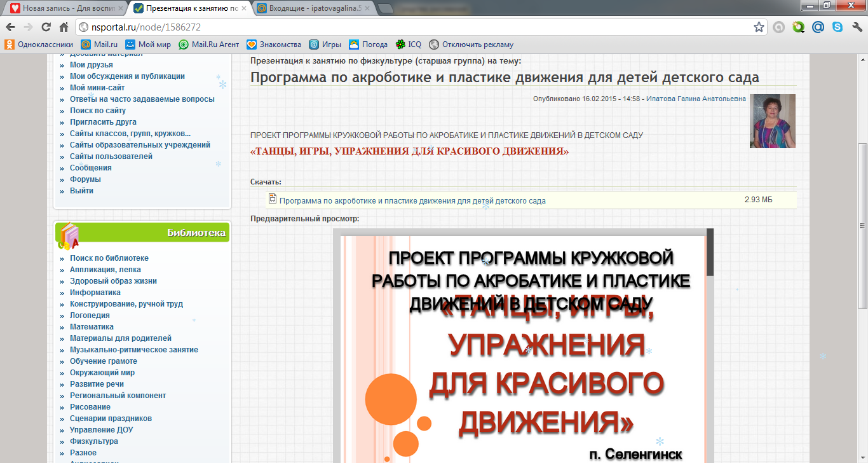This screenshot has height=463, width=868.
Task: Click the author's profile photo
Action: click(x=772, y=121)
